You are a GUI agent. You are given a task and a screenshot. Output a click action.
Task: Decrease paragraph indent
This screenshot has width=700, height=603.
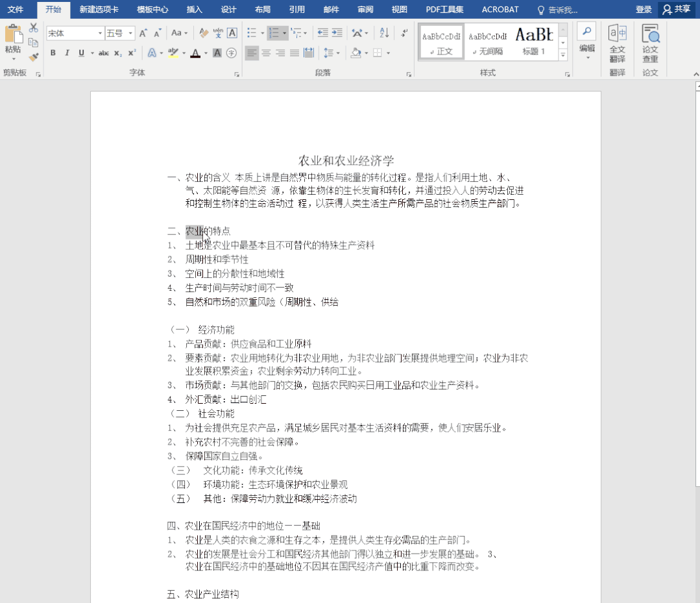tap(322, 32)
